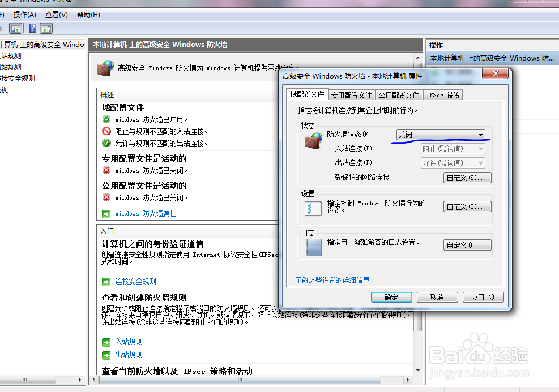This screenshot has width=559, height=392.
Task: Click the 域配置文件 heading in overview
Action: pyautogui.click(x=123, y=107)
